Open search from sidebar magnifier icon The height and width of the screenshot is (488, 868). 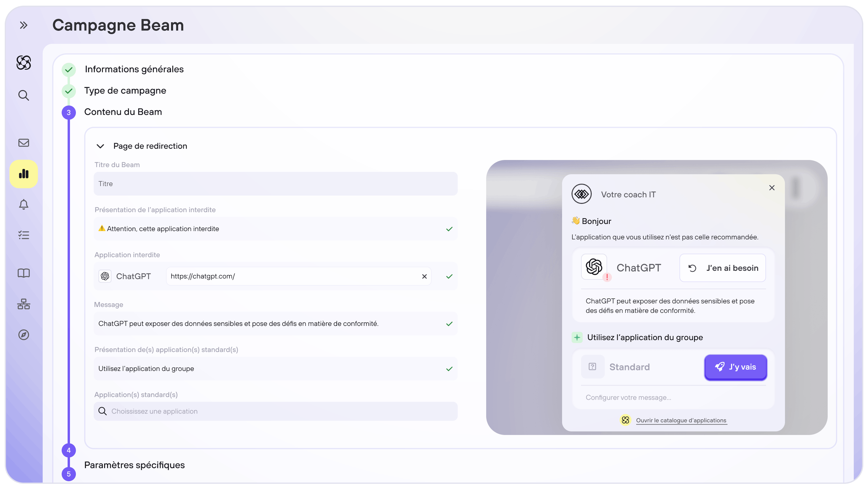click(24, 95)
